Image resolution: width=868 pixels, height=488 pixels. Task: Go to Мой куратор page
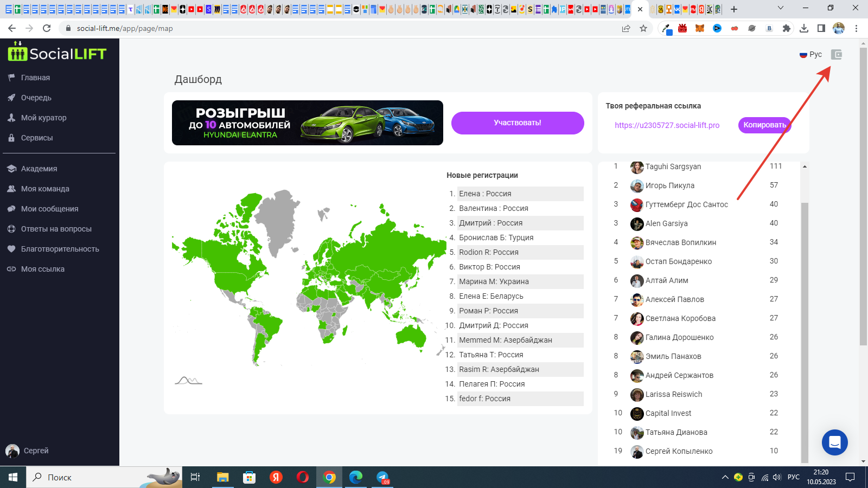point(43,118)
